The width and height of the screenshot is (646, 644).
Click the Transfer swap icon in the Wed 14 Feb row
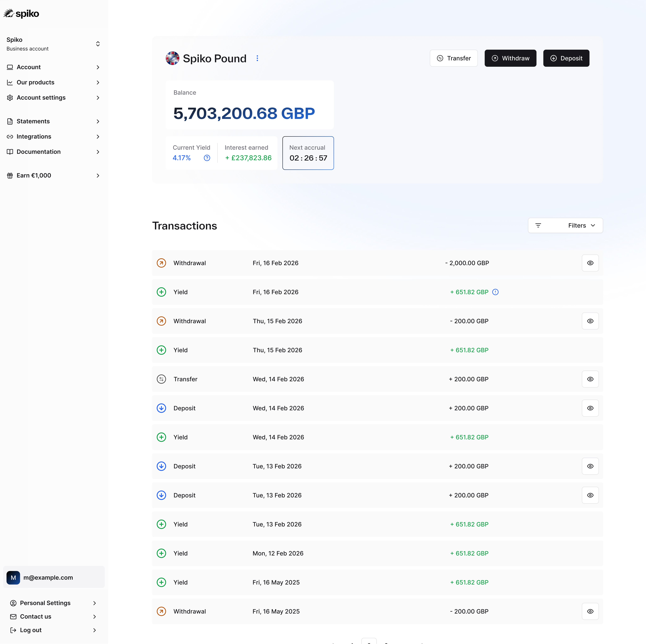coord(161,379)
